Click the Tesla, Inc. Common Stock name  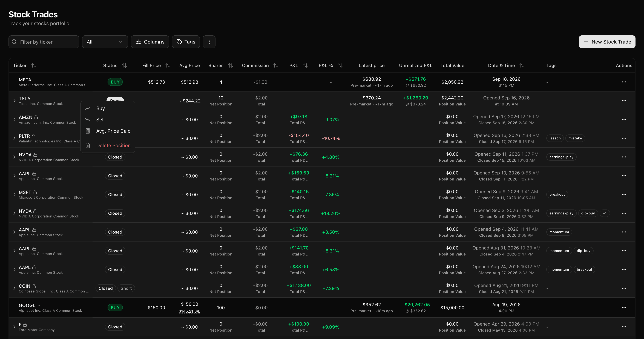coord(41,104)
